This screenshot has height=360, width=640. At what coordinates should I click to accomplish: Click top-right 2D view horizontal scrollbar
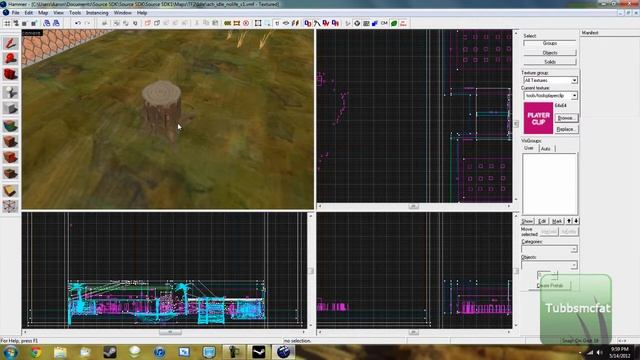(x=414, y=206)
